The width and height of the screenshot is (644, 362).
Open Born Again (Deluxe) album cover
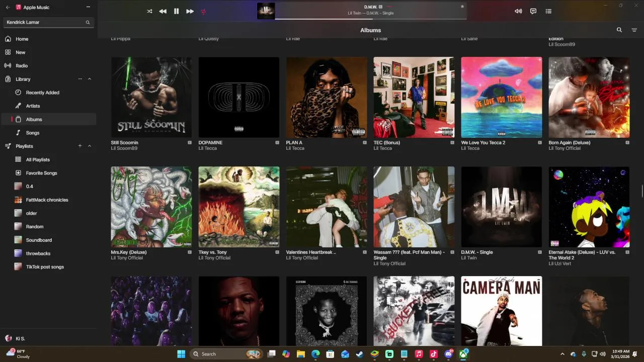click(x=589, y=97)
